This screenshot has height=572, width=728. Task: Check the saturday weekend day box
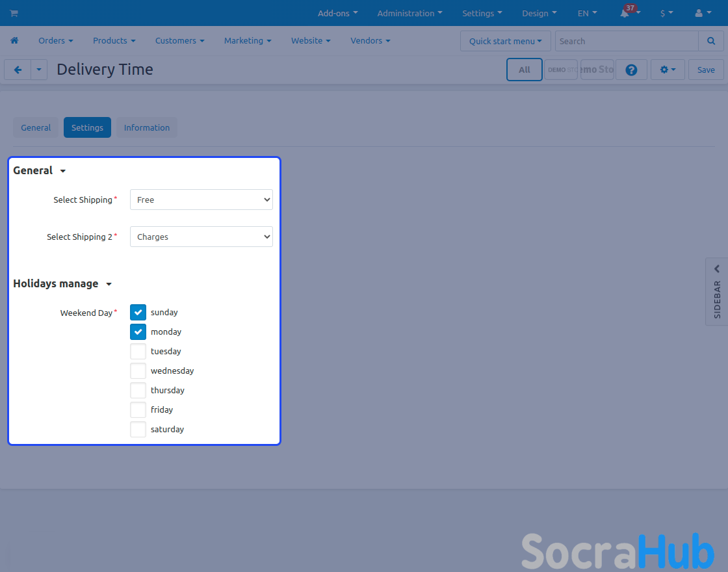[x=138, y=430]
